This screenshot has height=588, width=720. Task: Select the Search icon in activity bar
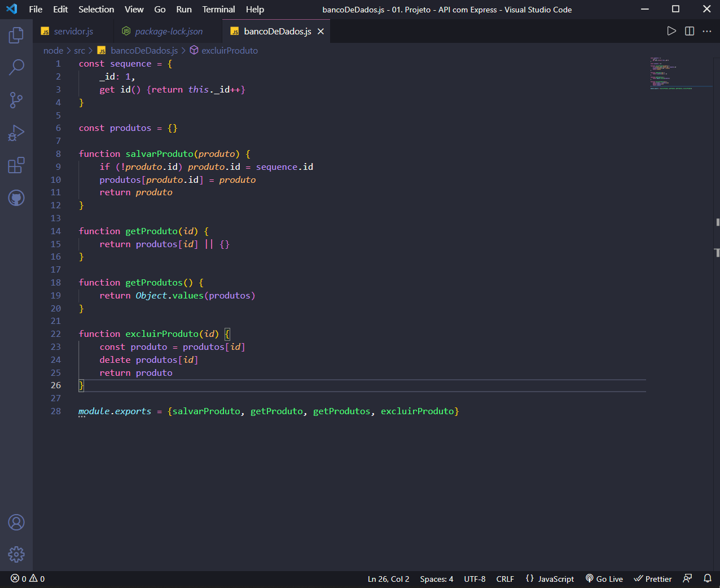point(16,67)
